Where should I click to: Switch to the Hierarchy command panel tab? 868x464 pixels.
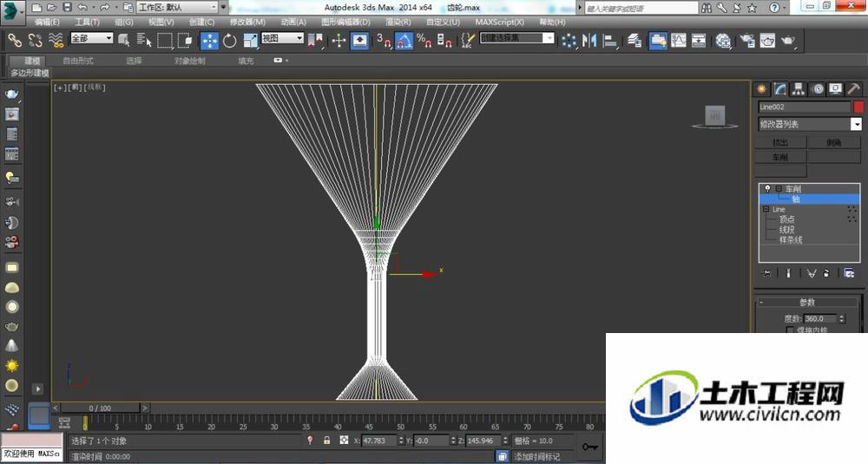799,89
